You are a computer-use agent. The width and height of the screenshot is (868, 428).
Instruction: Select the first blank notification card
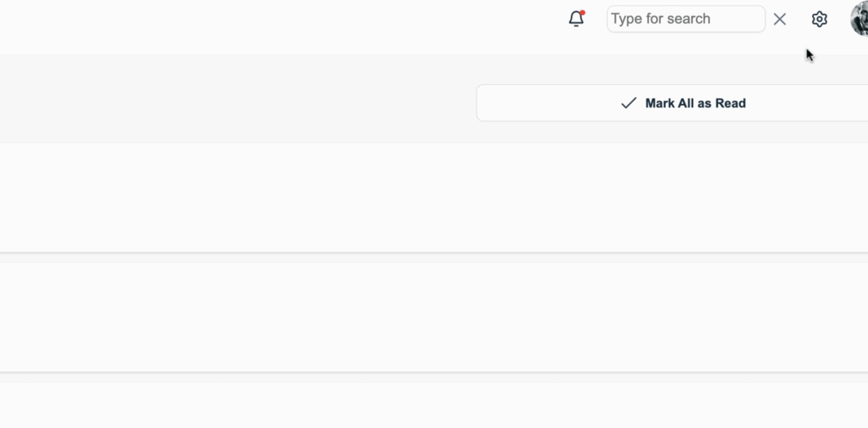point(434,197)
